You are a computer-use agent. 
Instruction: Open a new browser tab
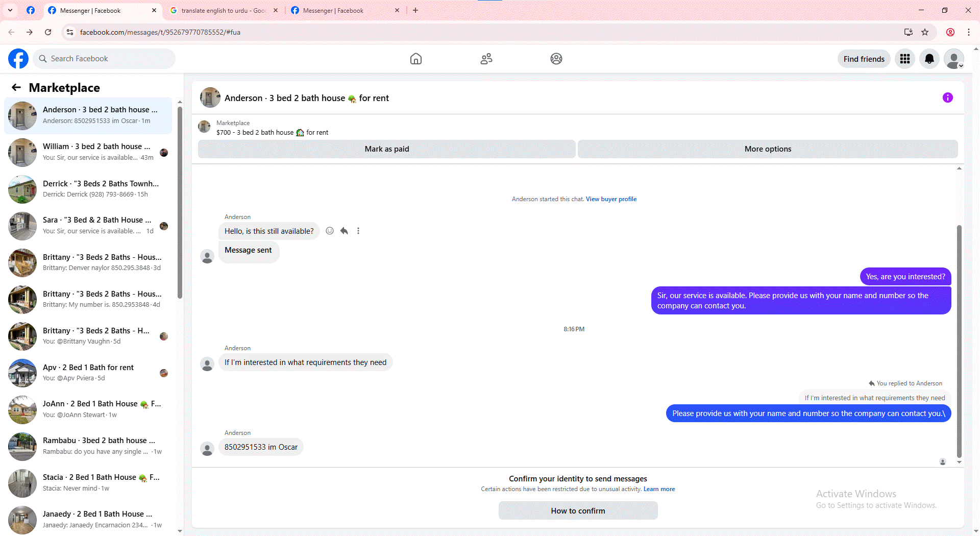415,10
